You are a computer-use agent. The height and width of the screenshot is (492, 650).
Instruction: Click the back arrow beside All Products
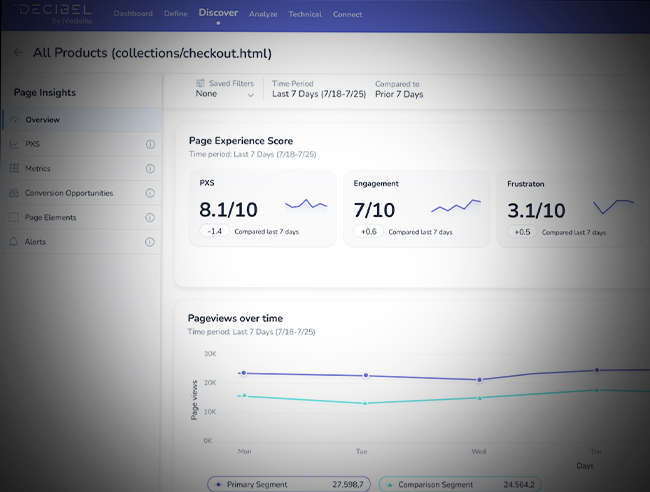[x=18, y=53]
